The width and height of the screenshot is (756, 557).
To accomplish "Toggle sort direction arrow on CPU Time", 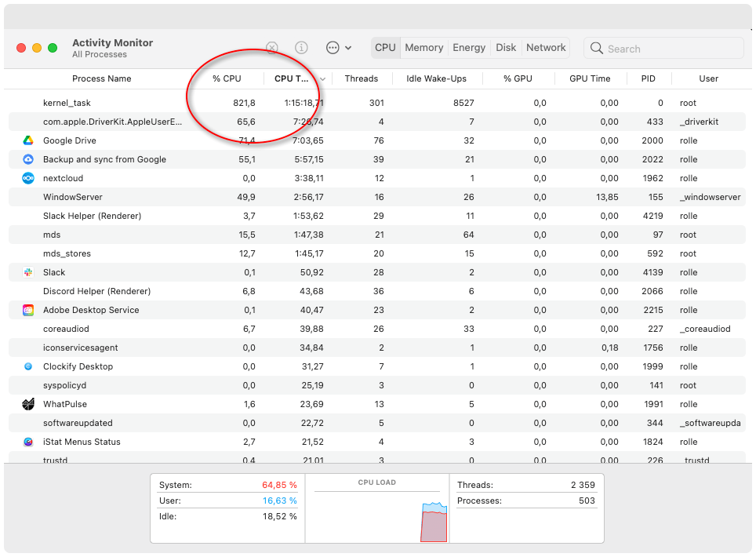I will 323,79.
